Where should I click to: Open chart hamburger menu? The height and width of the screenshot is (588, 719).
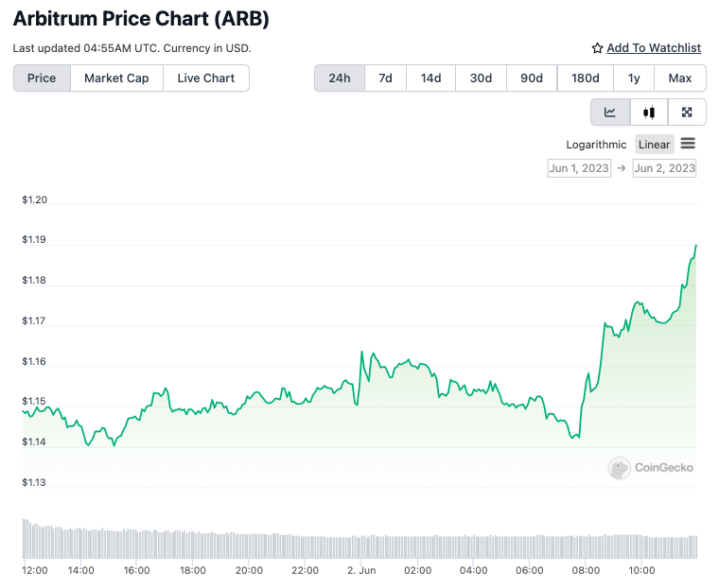pyautogui.click(x=688, y=144)
